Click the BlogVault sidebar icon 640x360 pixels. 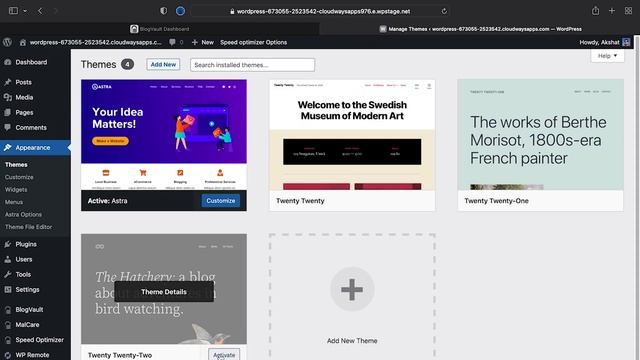8,310
